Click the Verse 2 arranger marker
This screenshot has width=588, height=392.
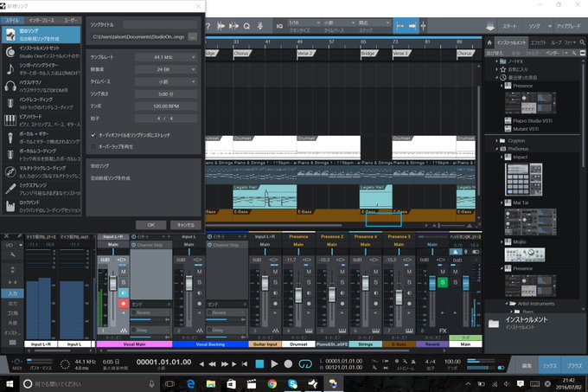pos(305,54)
